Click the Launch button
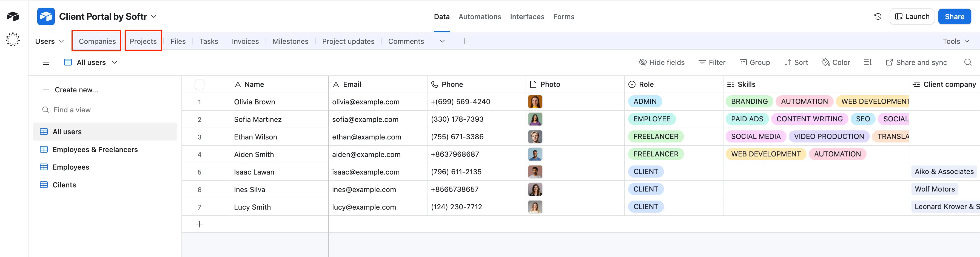The width and height of the screenshot is (980, 257). click(x=912, y=16)
